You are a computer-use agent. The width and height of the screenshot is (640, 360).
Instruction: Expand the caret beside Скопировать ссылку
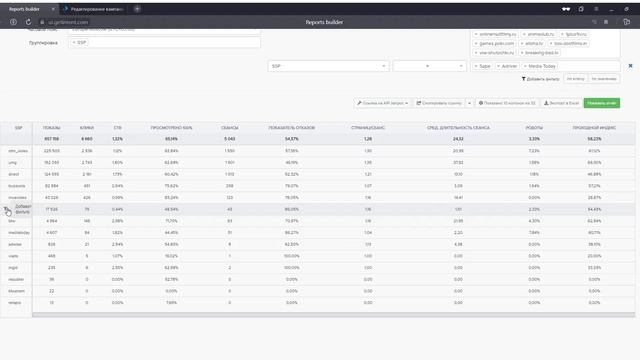pyautogui.click(x=469, y=103)
